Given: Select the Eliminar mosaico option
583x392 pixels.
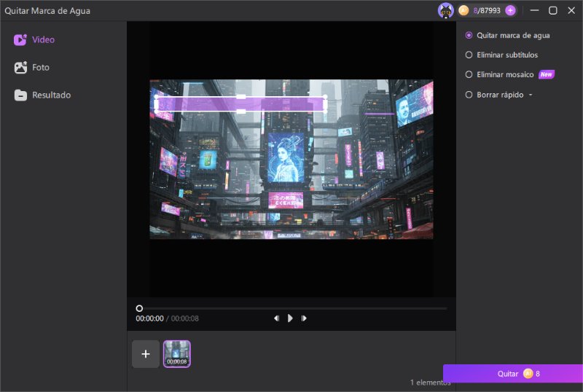Looking at the screenshot, I should point(499,75).
